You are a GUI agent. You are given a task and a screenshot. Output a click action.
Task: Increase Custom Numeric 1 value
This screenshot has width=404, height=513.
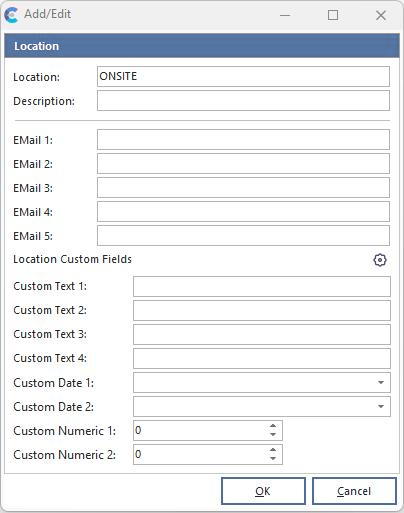point(273,426)
